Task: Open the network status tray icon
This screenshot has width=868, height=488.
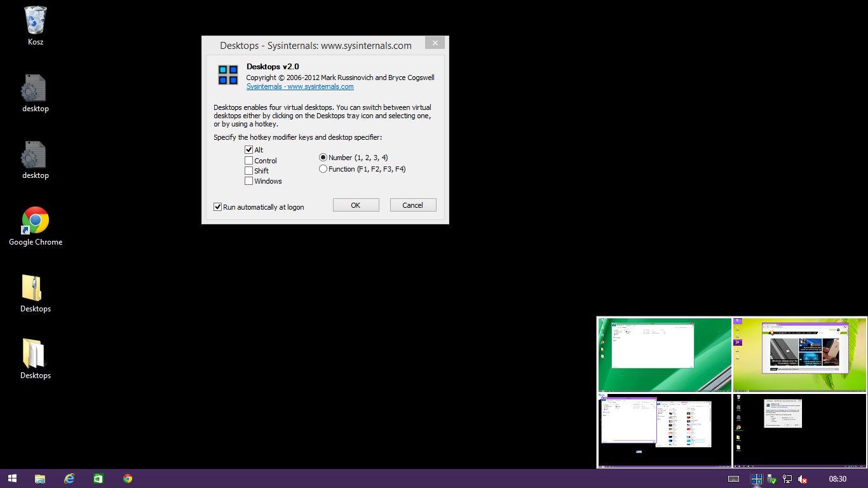Action: pyautogui.click(x=787, y=479)
